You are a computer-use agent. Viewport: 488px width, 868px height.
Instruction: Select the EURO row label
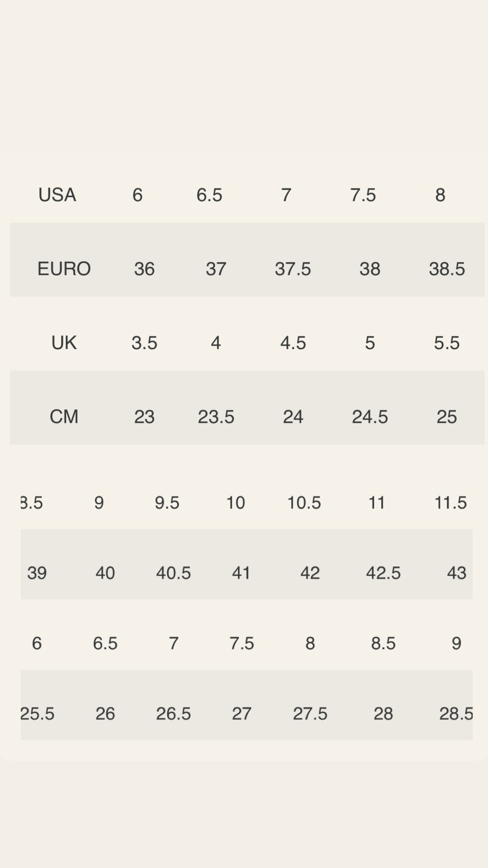(x=64, y=269)
